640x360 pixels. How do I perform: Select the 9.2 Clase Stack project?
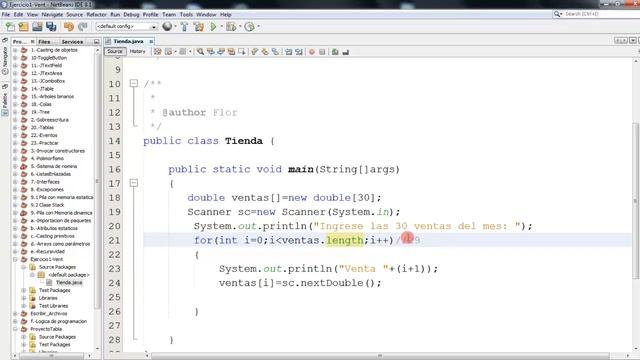coord(47,205)
